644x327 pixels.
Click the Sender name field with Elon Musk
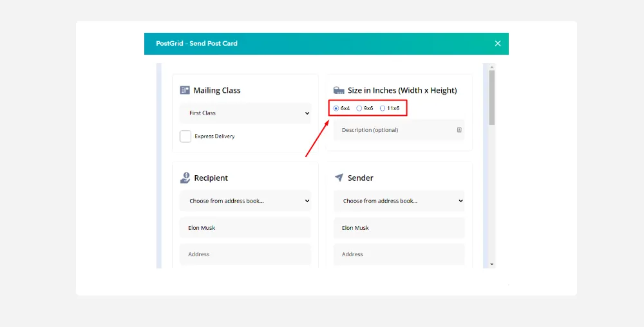pyautogui.click(x=399, y=228)
